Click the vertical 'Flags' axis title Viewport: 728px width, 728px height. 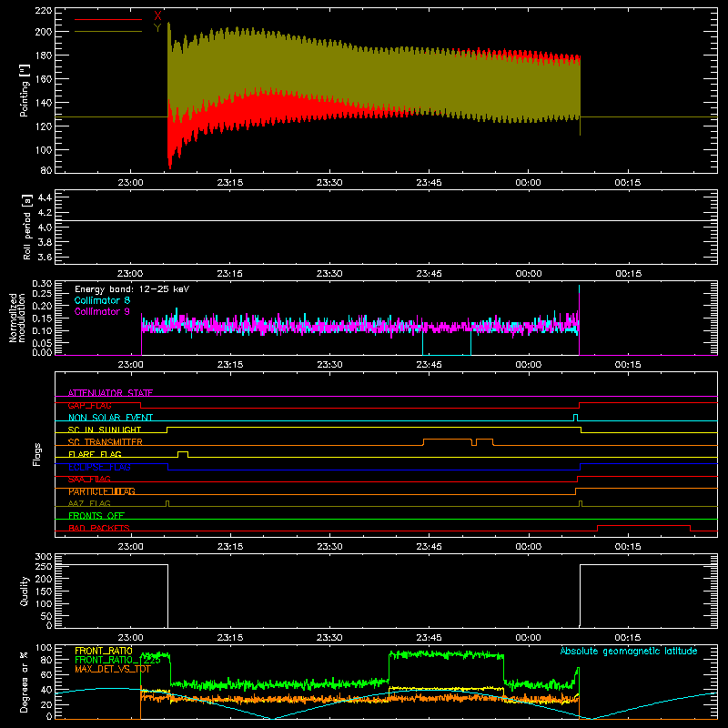pos(36,454)
